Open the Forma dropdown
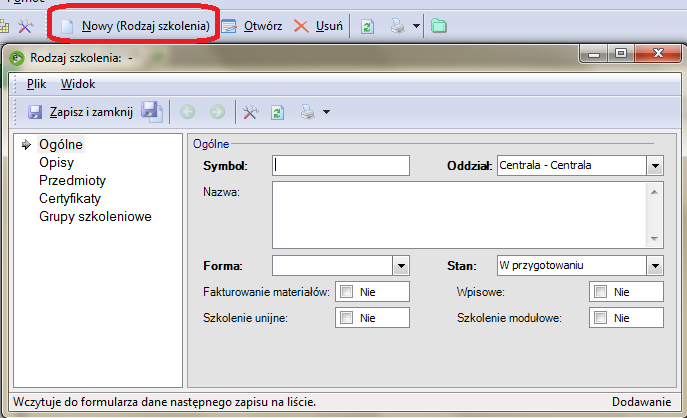 point(401,266)
